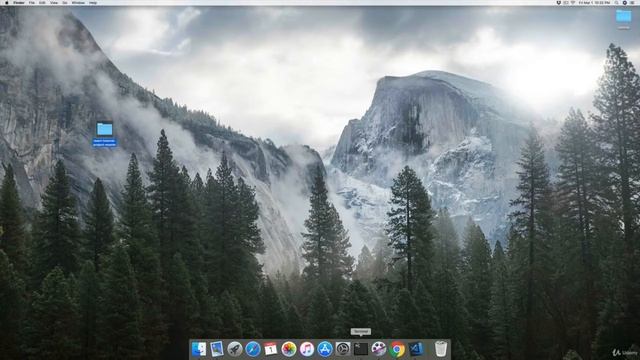The height and width of the screenshot is (360, 640).
Task: Launch Google Chrome from the Dock
Action: coord(397,349)
